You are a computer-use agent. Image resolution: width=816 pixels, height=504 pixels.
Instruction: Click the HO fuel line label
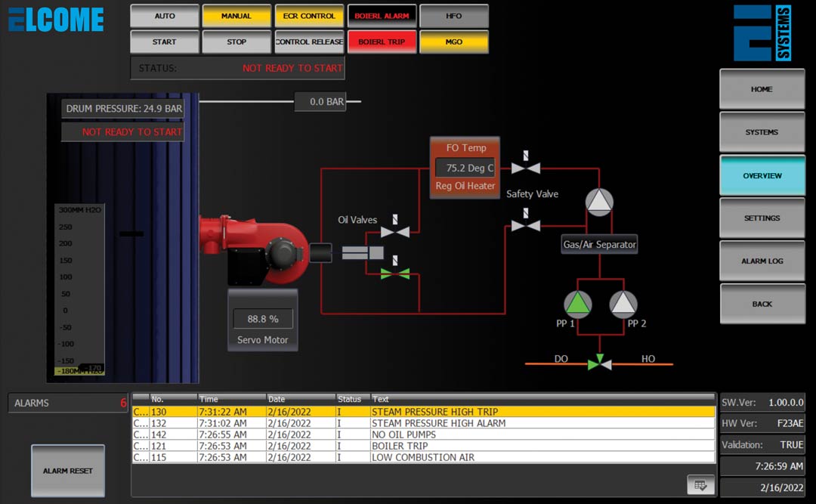648,358
